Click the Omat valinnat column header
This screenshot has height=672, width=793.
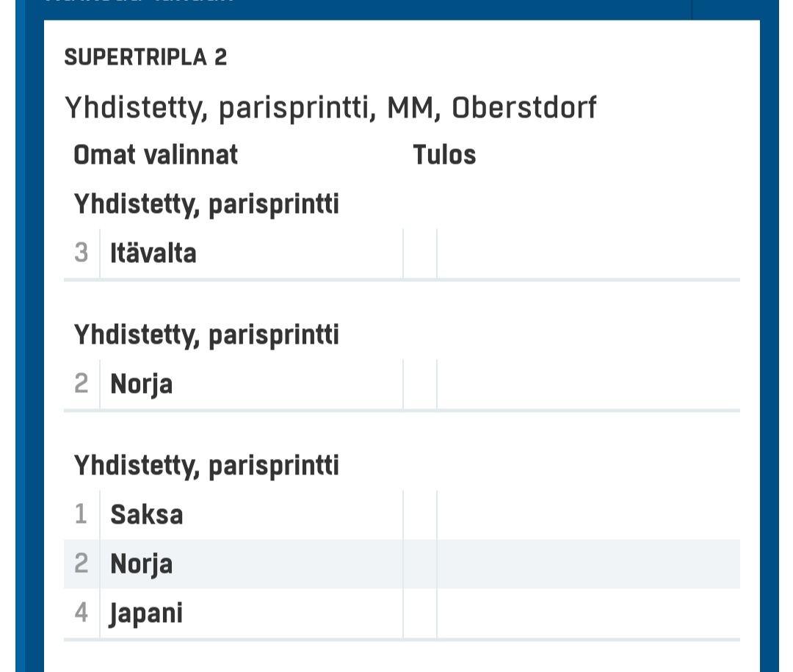tap(156, 155)
